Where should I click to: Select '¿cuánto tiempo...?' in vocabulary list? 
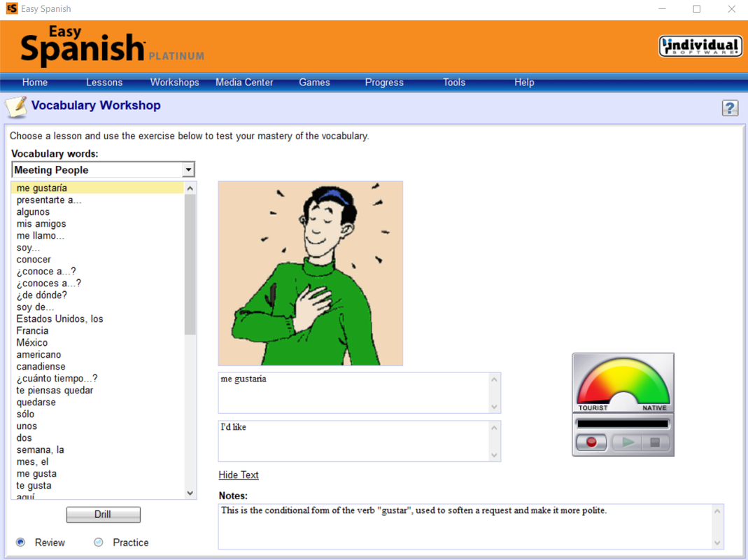point(97,379)
